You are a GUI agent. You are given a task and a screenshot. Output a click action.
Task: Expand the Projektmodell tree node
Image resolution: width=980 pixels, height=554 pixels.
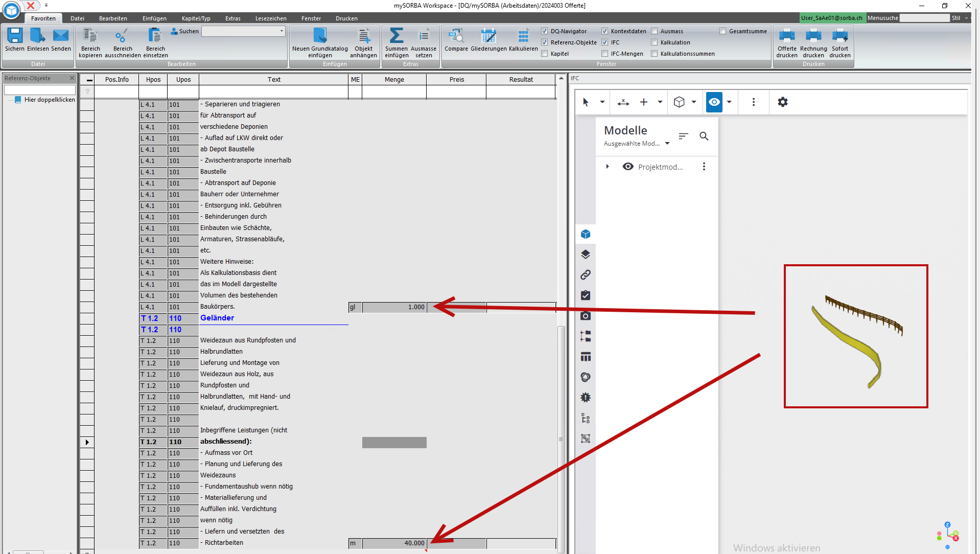coord(608,167)
